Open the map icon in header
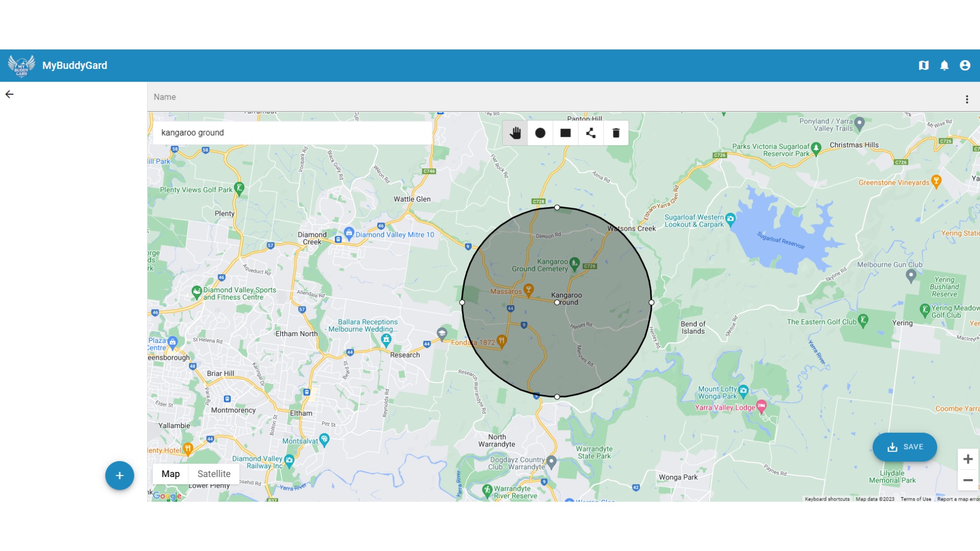 (x=923, y=65)
